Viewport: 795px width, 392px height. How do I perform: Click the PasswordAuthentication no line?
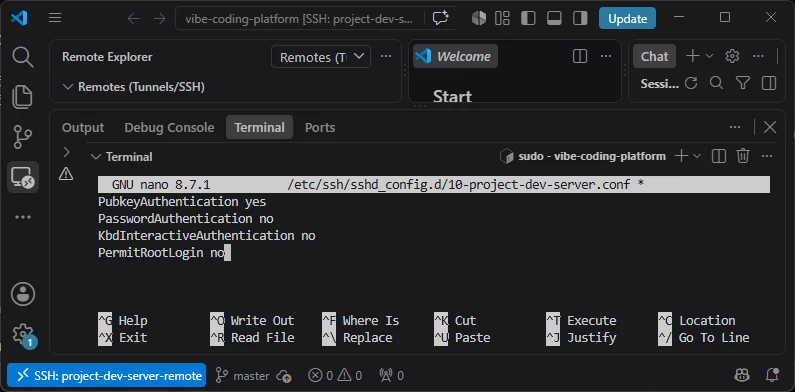tap(186, 219)
